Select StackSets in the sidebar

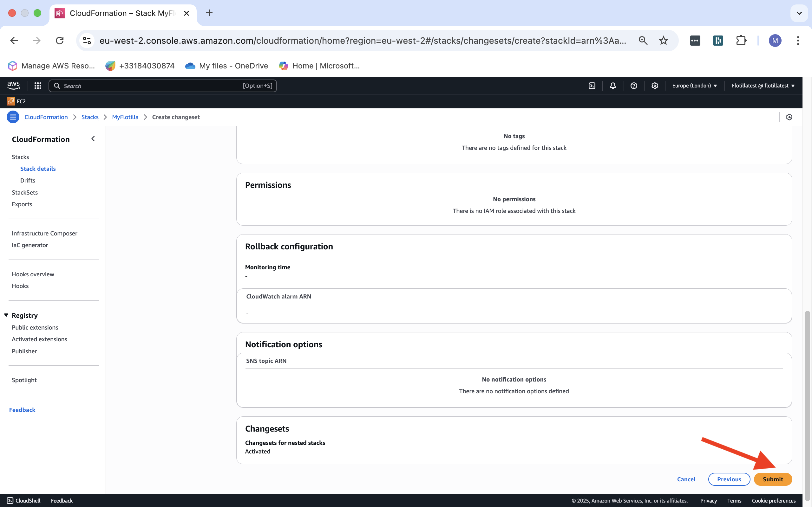click(x=24, y=192)
